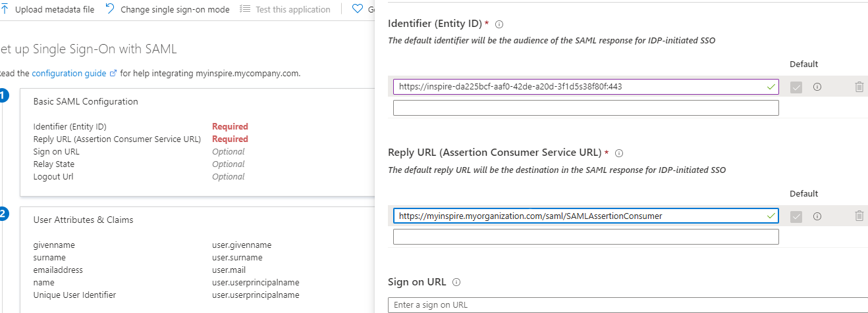Click info icon beside Reply URL heading

pyautogui.click(x=619, y=153)
